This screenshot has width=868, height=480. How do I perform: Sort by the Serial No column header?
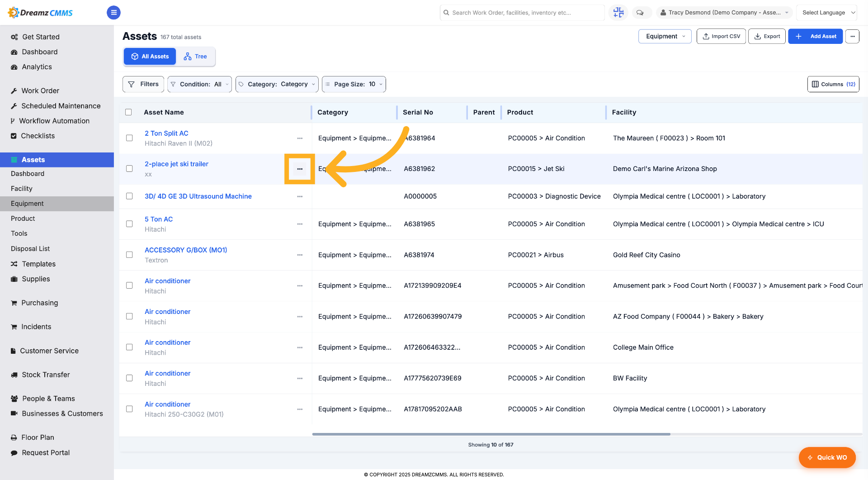point(418,112)
